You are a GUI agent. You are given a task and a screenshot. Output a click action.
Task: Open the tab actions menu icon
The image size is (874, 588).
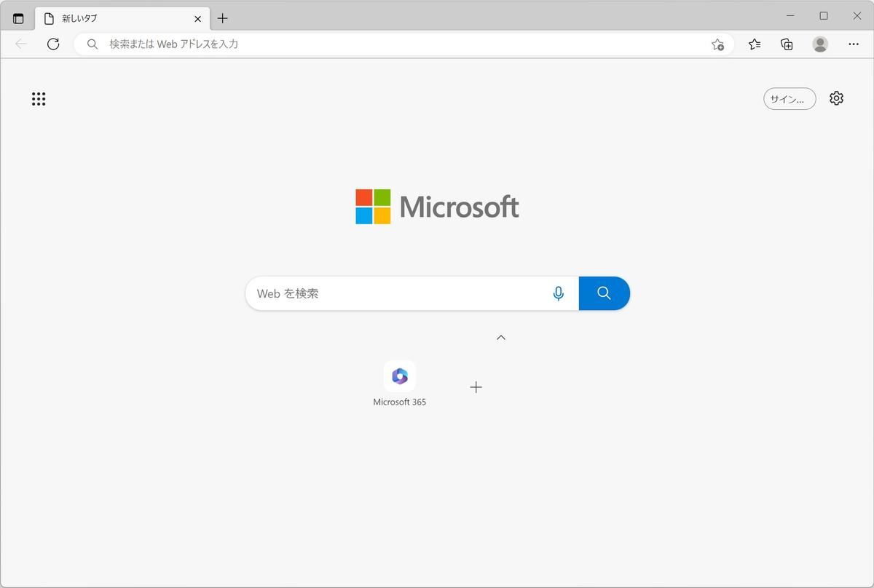click(x=18, y=18)
